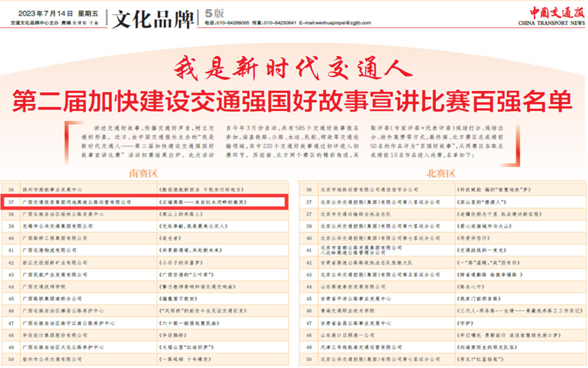Viewport: 588px width, 368px height.
Task: Click 广西交通投资集团河池高速公路运营有限公司
Action: [77, 202]
